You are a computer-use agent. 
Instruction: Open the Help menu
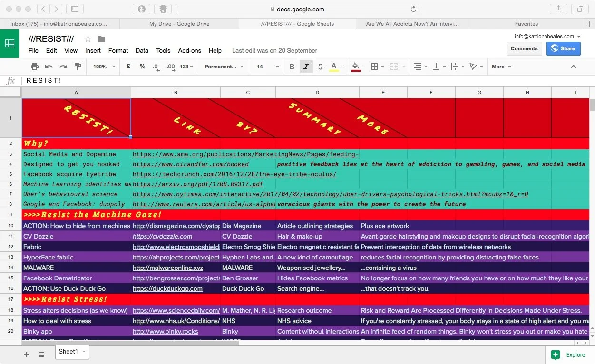[x=215, y=50]
